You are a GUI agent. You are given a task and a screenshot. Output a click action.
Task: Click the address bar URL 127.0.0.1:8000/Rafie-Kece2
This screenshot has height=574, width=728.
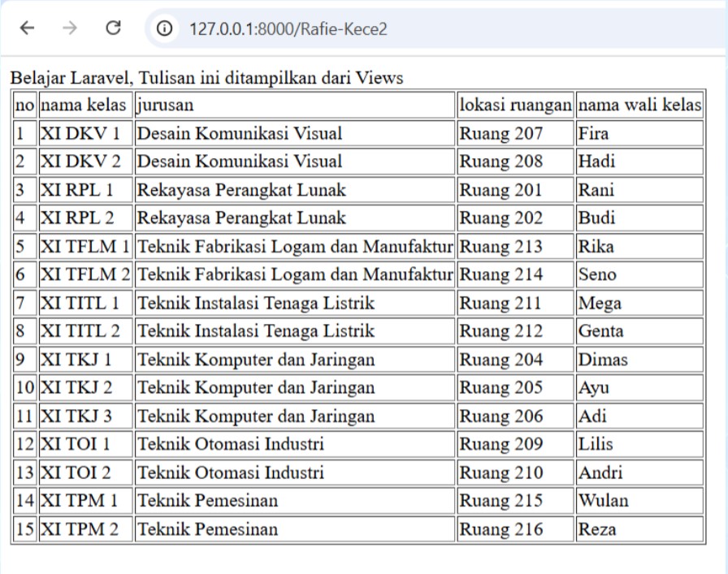coord(288,28)
